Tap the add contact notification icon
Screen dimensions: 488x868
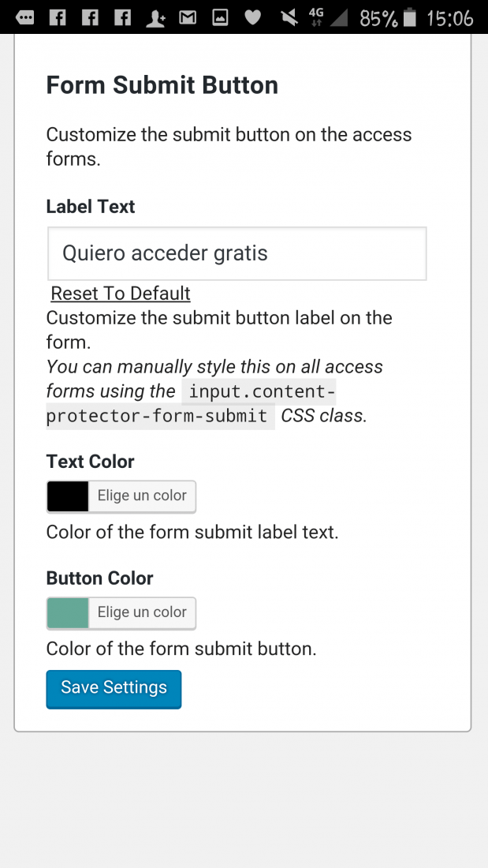coord(155,18)
